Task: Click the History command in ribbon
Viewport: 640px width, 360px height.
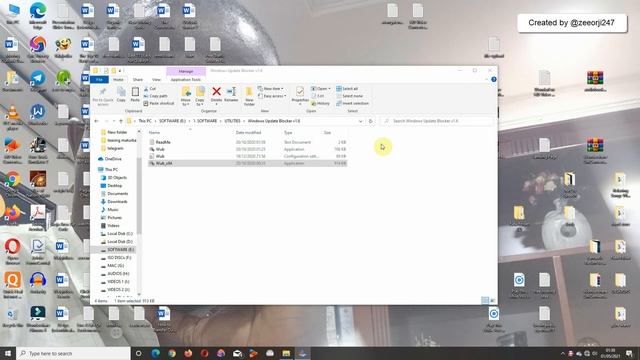Action: pyautogui.click(x=320, y=103)
